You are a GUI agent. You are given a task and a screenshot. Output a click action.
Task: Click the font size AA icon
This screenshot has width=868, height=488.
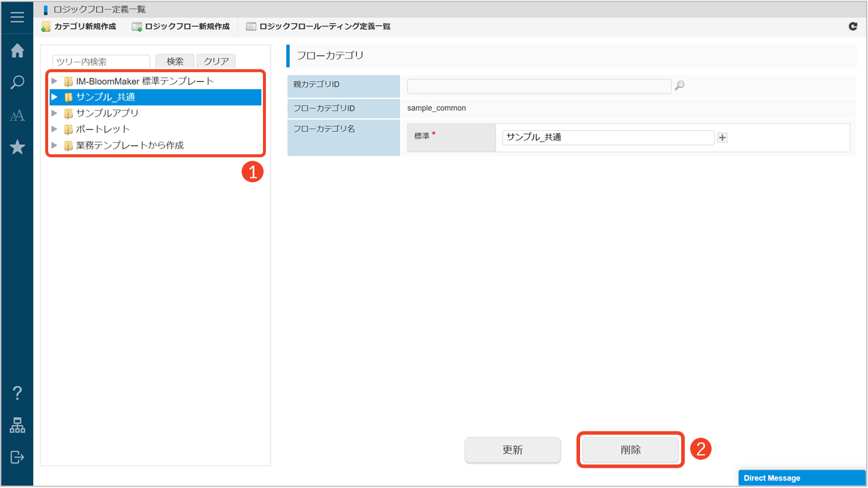[17, 115]
